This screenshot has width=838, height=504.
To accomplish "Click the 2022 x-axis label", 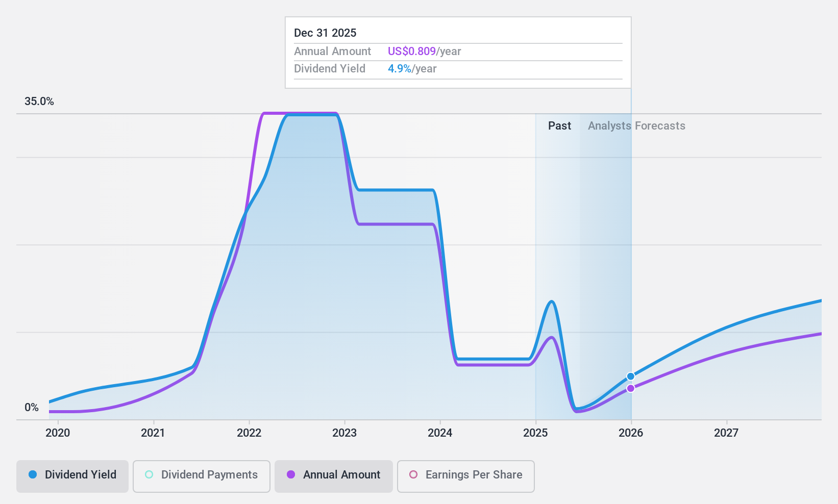I will pyautogui.click(x=249, y=433).
